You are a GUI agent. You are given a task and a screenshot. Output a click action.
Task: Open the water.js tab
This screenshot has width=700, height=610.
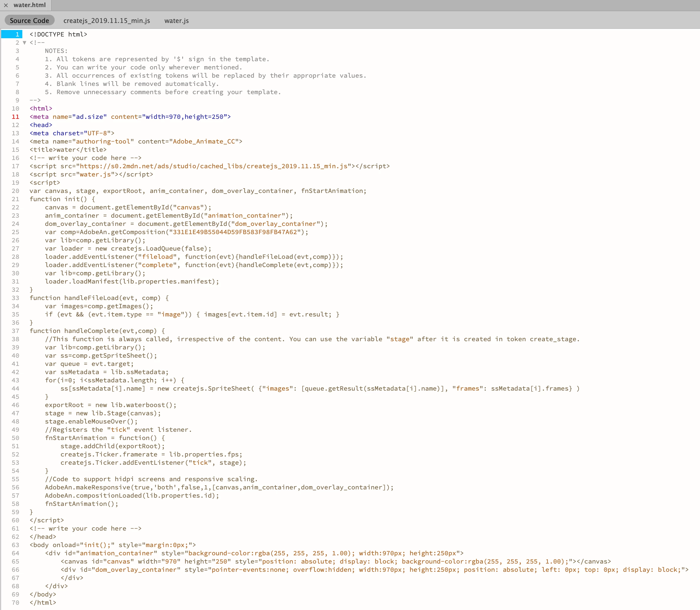(x=176, y=20)
